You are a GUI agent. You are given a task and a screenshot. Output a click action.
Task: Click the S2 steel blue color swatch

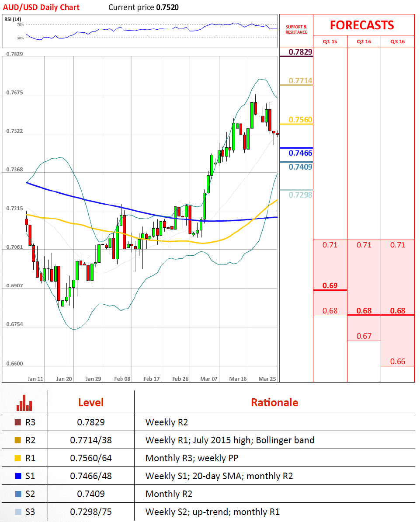(18, 494)
